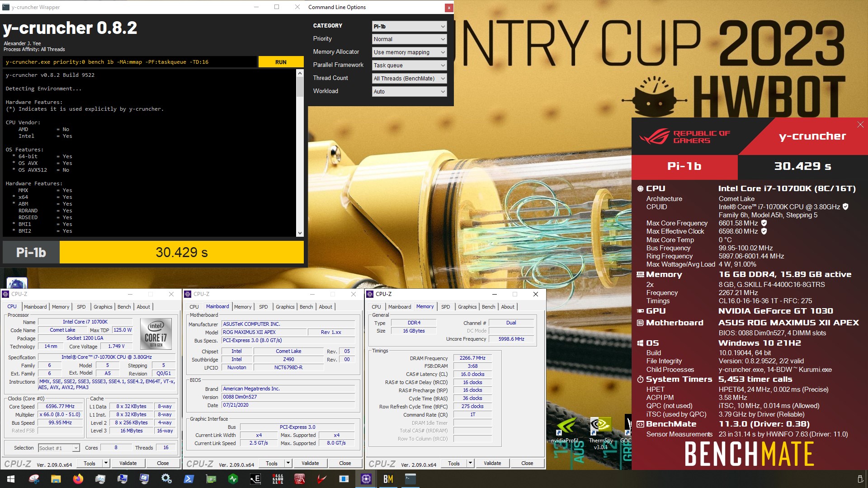Open the settings gears taskbar icon
Viewport: 868px width, 488px height.
point(166,479)
